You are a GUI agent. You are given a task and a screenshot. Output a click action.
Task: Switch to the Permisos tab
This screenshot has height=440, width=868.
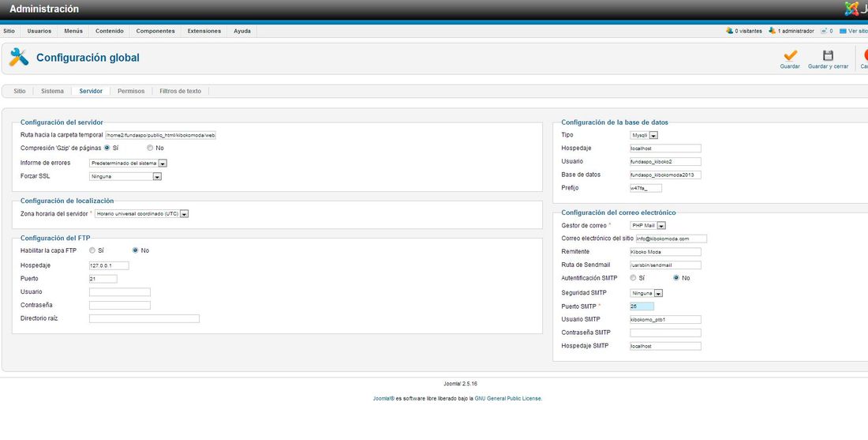131,91
